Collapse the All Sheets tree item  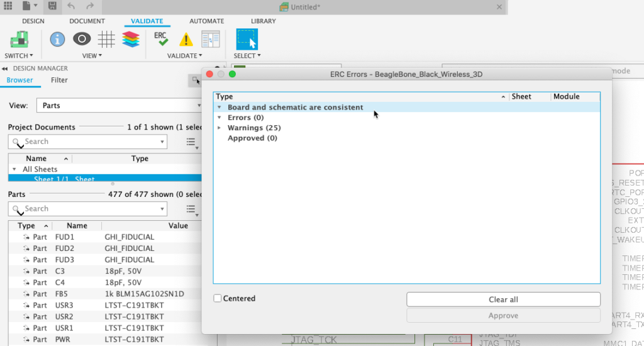tap(14, 169)
